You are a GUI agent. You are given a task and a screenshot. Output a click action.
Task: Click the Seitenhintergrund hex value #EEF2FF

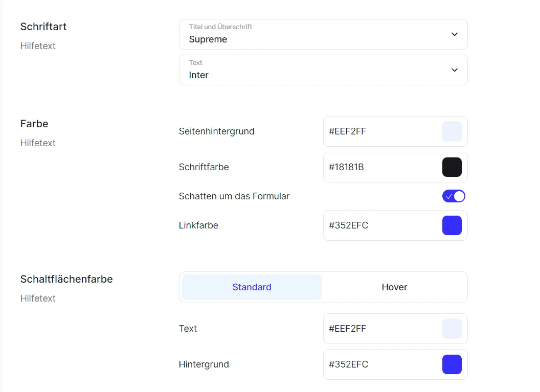pyautogui.click(x=347, y=131)
